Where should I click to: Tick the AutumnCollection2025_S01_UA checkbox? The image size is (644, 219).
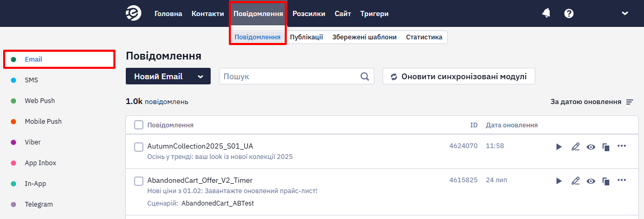pos(139,147)
